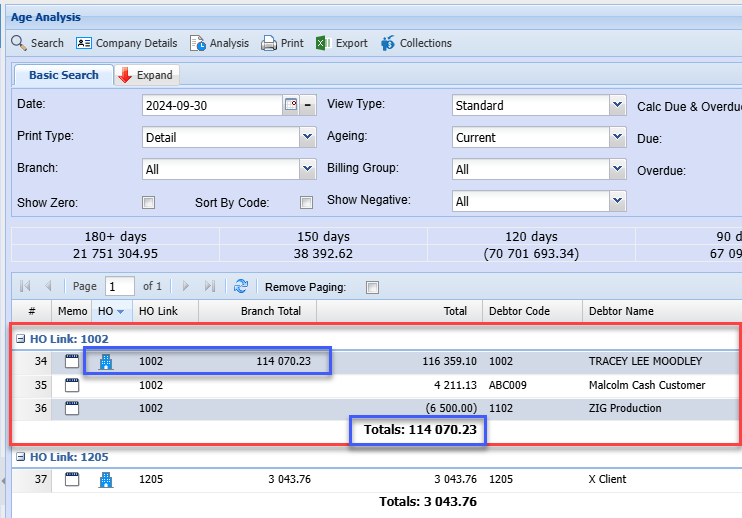Open the Print Type dropdown

pyautogui.click(x=307, y=138)
